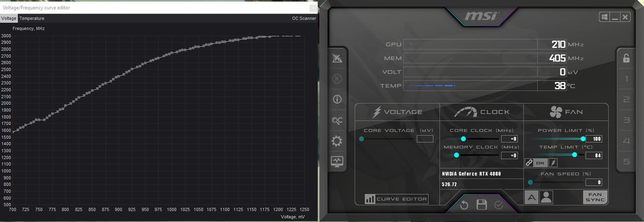Click the temp limit slider handle
This screenshot has height=222, width=644.
(x=575, y=155)
